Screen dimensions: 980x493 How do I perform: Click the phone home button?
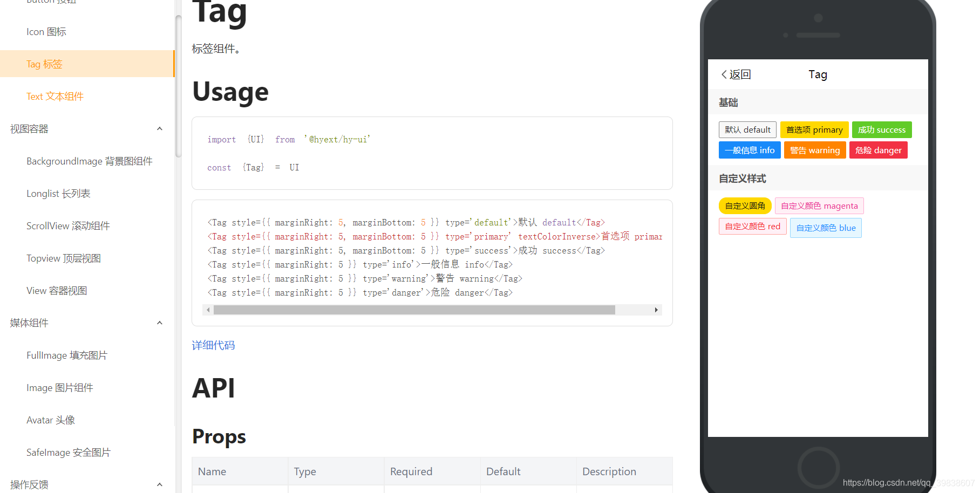[818, 467]
